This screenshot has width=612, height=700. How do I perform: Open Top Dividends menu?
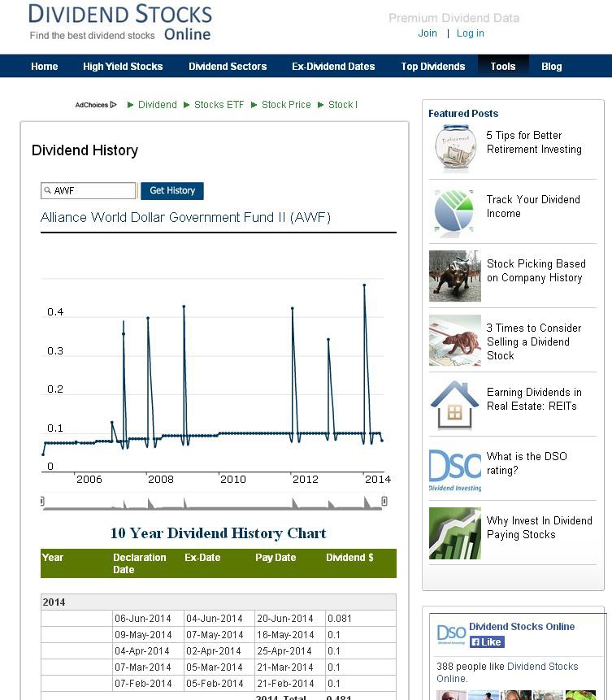click(433, 66)
